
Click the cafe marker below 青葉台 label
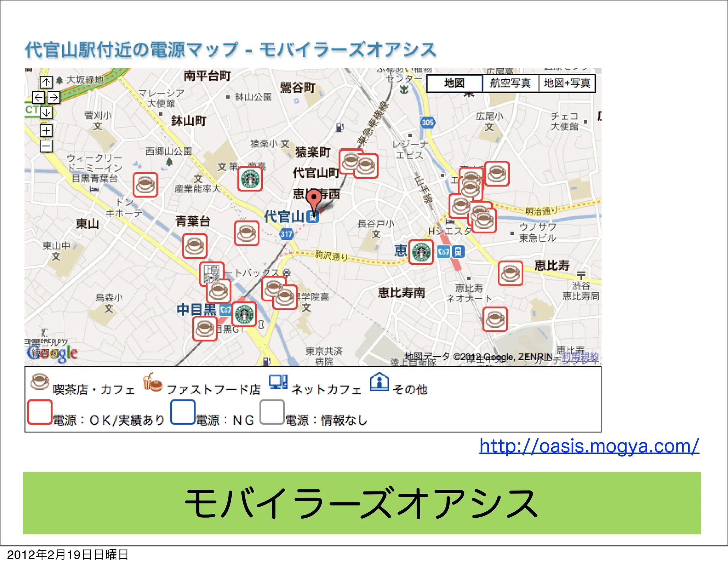click(194, 246)
